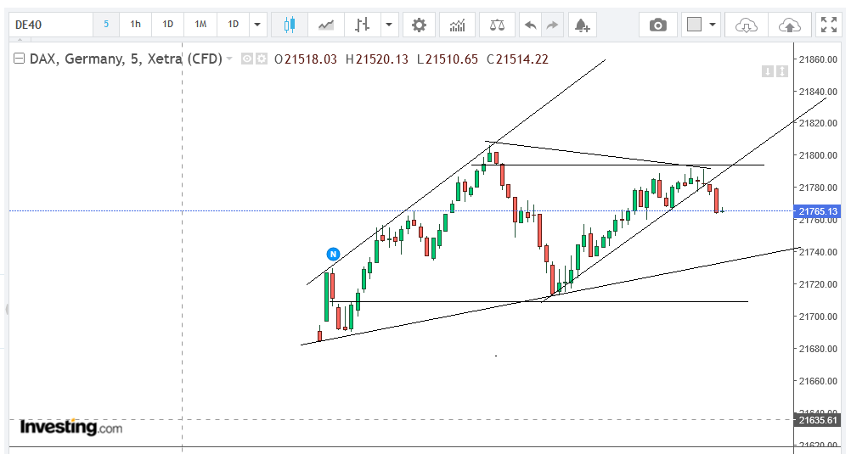Click the close value C21514.22
This screenshot has width=868, height=454.
tap(517, 59)
